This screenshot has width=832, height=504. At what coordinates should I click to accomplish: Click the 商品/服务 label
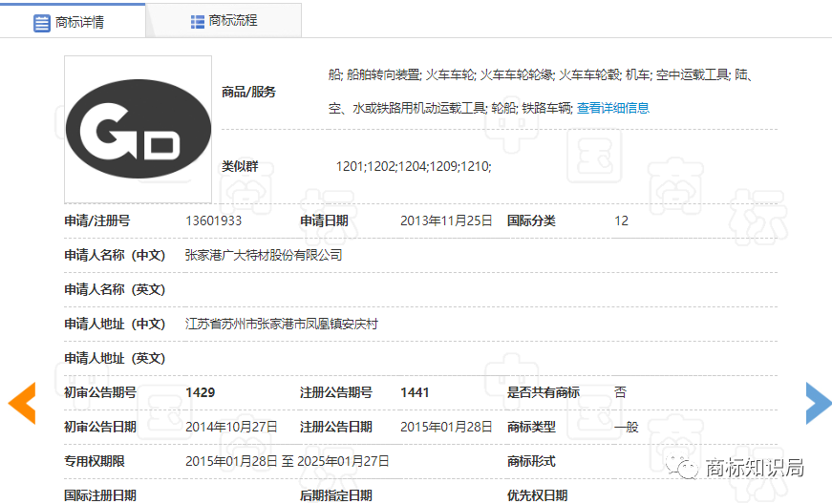point(248,92)
